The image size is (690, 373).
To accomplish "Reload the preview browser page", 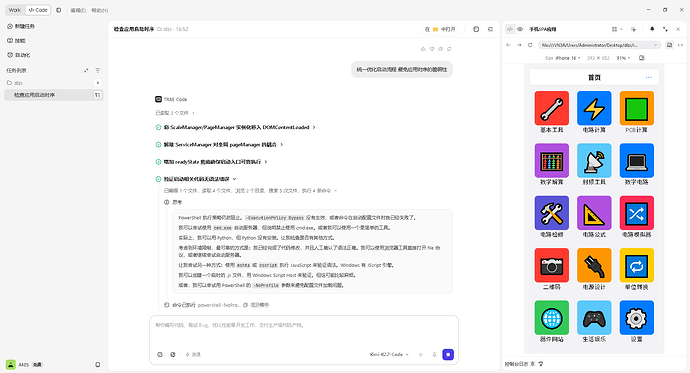I will point(530,45).
